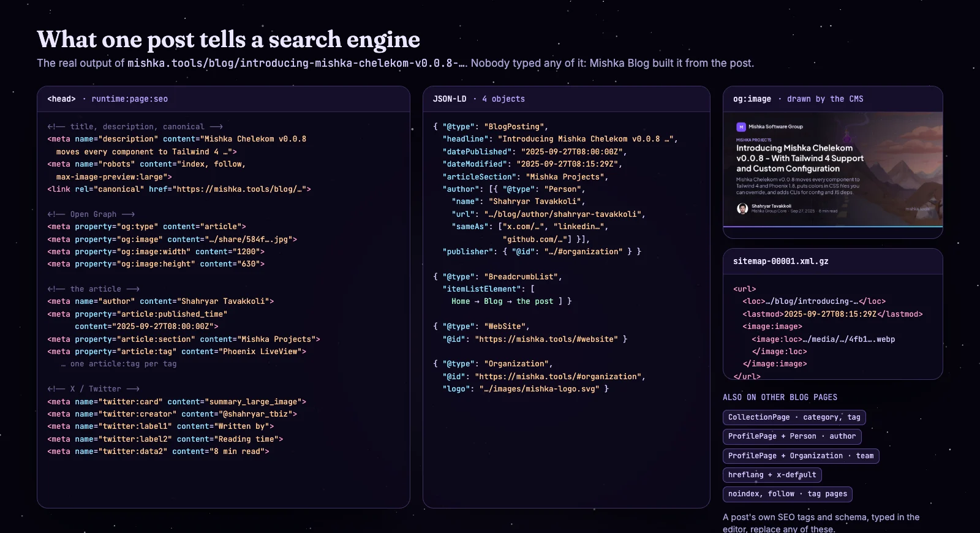This screenshot has height=533, width=980.
Task: Click the "@type": "WebSite" line
Action: [481, 327]
